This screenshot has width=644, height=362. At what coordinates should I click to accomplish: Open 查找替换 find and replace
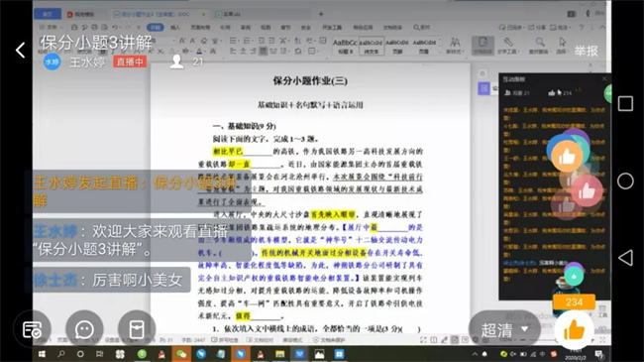pos(539,46)
